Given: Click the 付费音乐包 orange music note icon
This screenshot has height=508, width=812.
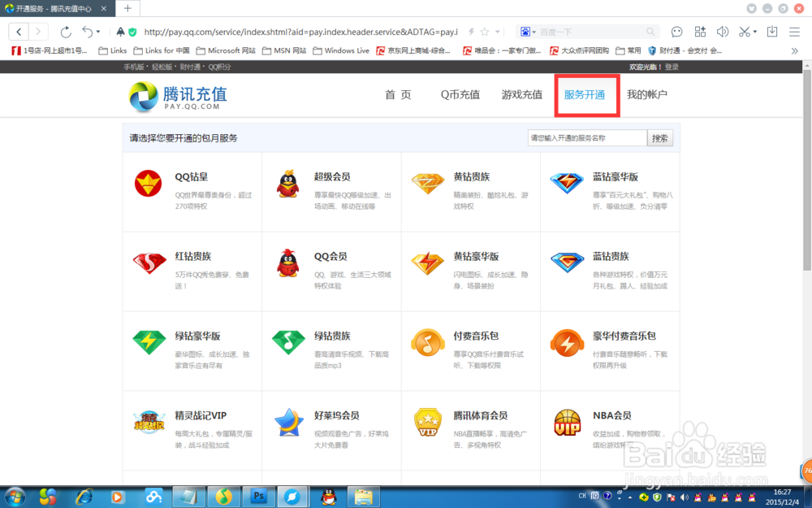Looking at the screenshot, I should pos(427,343).
